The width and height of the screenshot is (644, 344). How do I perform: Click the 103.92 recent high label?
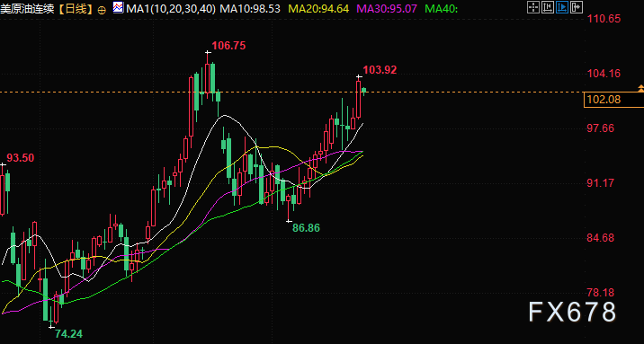[x=380, y=70]
